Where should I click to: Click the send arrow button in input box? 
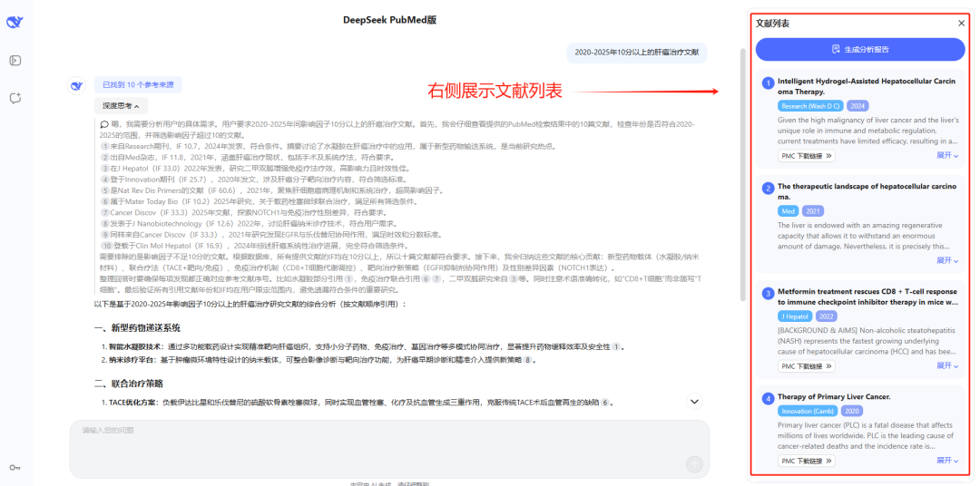point(694,464)
